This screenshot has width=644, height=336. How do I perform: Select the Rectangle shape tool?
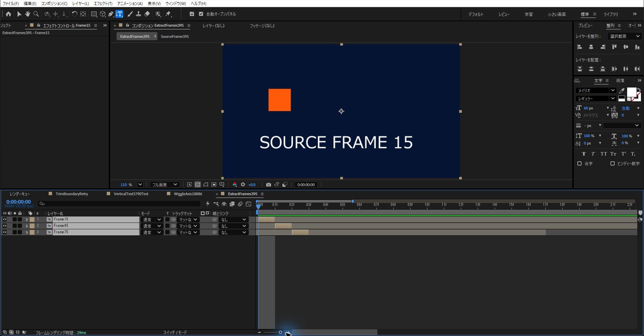point(94,14)
